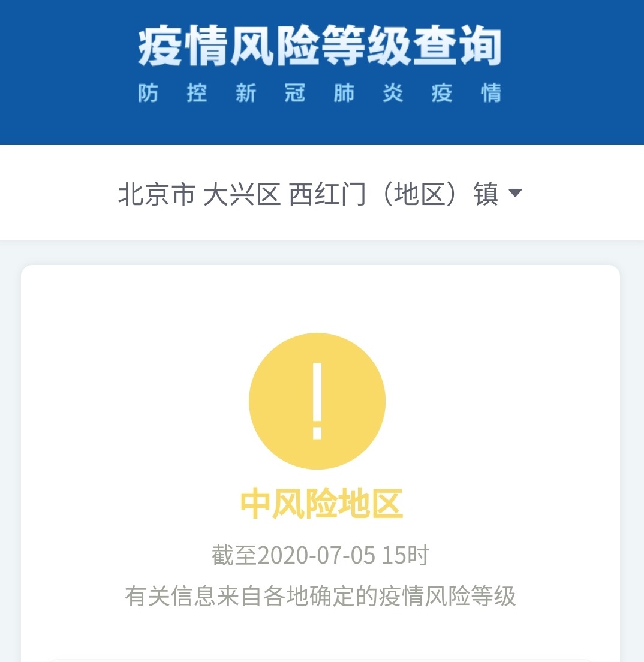Viewport: 644px width, 662px height.
Task: Click the 新 character in the subtitle
Action: (246, 93)
